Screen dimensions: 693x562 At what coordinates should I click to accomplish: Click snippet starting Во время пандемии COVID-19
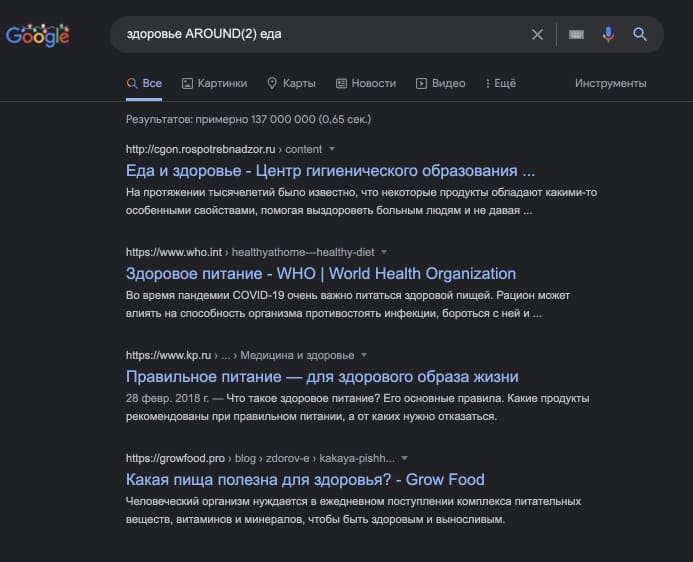[348, 304]
